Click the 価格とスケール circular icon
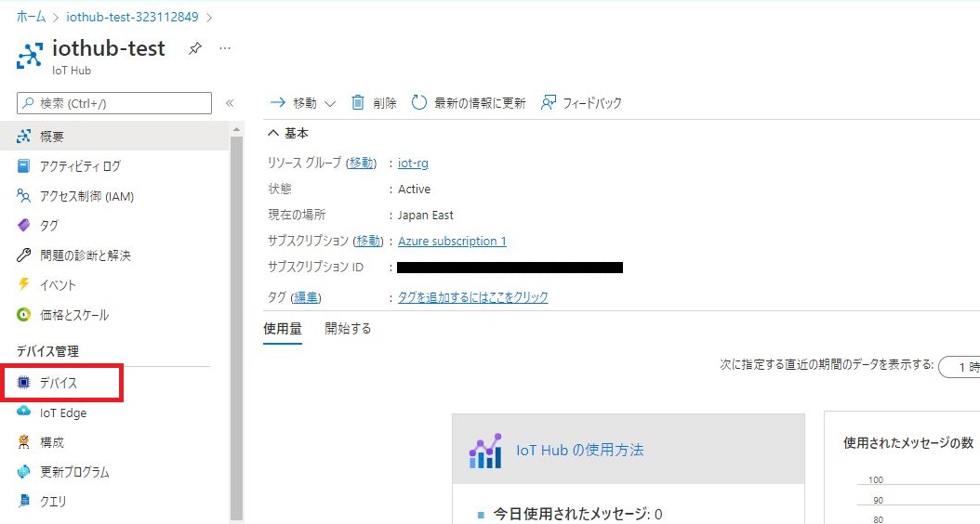This screenshot has height=524, width=980. point(23,315)
